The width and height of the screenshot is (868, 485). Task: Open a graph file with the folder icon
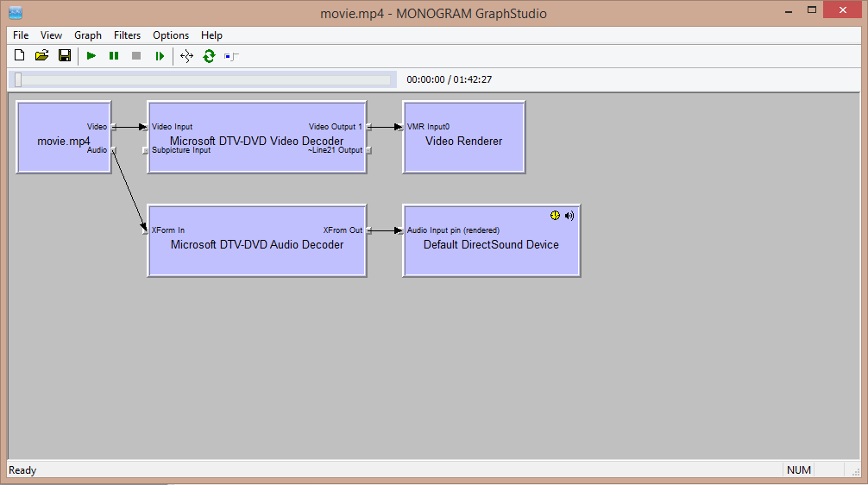coord(42,55)
